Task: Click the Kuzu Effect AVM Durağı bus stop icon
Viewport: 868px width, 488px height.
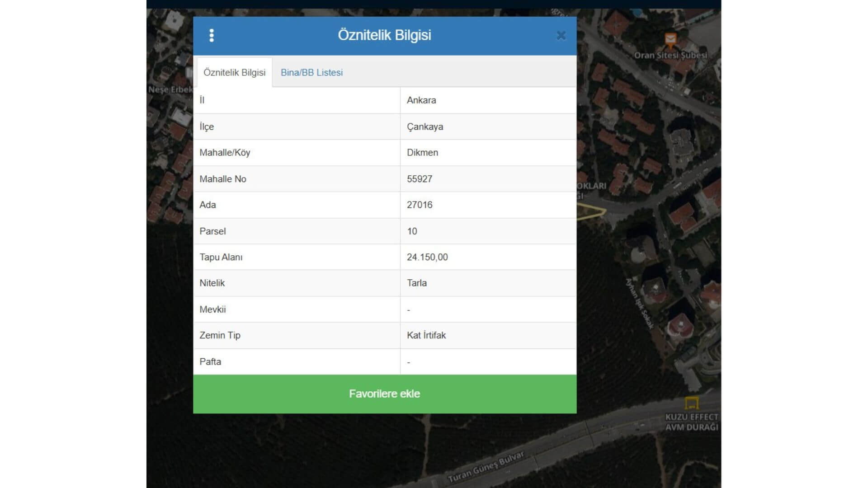Action: tap(692, 402)
